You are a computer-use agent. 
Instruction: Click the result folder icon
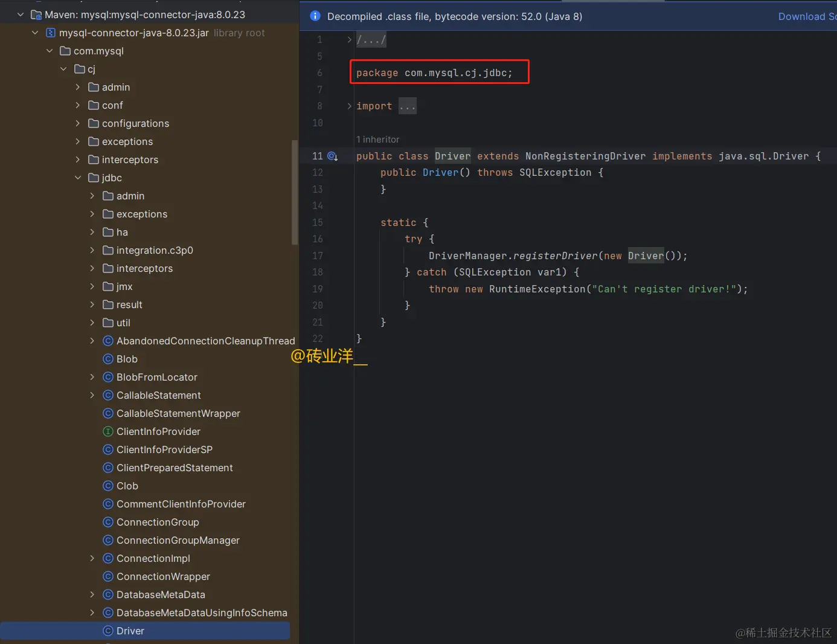point(108,304)
